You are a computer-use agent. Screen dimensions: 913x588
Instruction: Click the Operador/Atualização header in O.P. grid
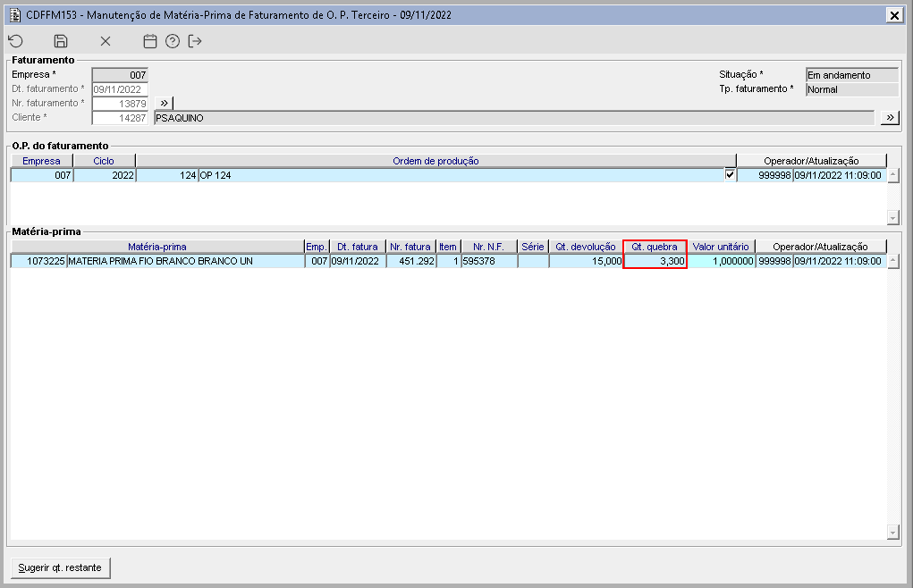coord(811,161)
